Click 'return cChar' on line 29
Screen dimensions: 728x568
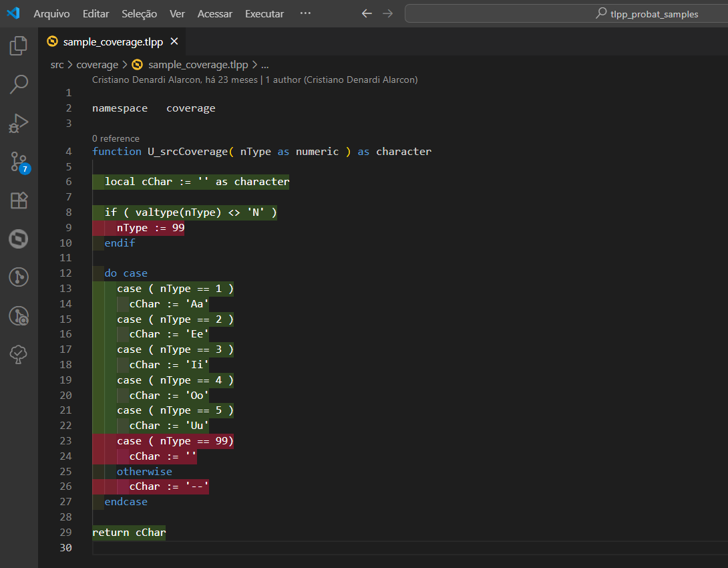[x=129, y=532]
